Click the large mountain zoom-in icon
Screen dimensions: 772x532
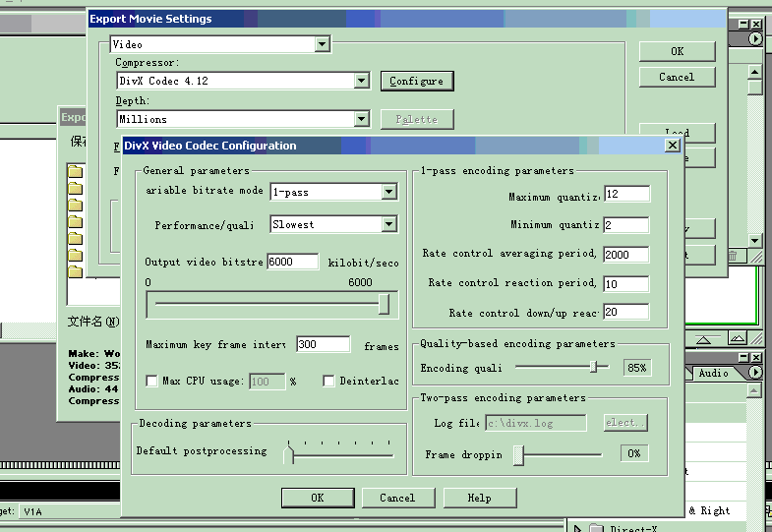coord(738,338)
